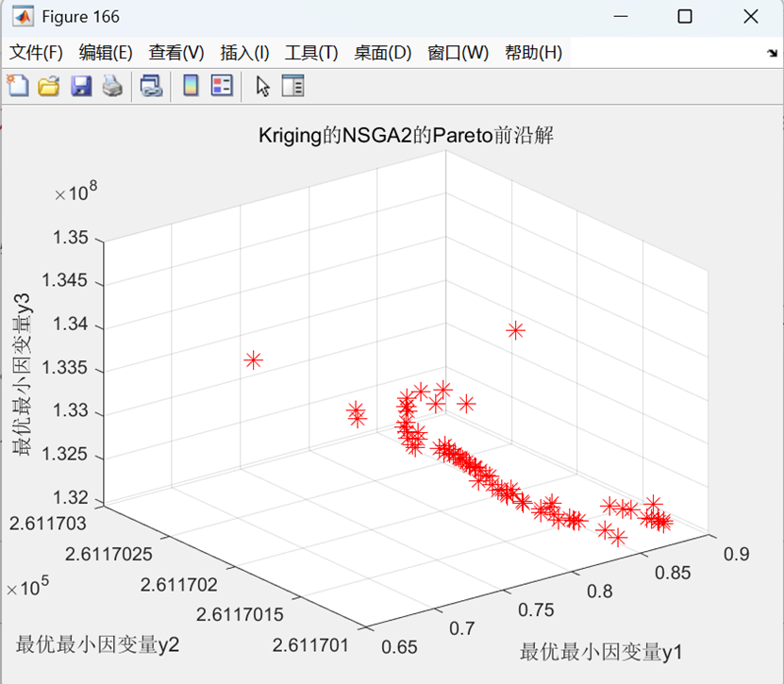Open file using the folder icon

(x=49, y=86)
